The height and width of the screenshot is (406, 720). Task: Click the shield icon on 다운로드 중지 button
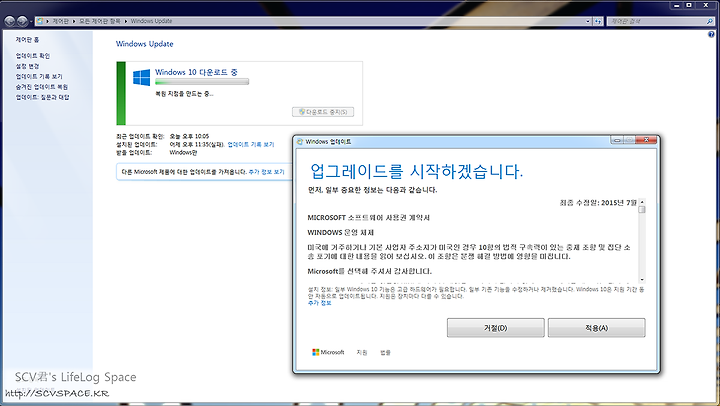pos(302,112)
